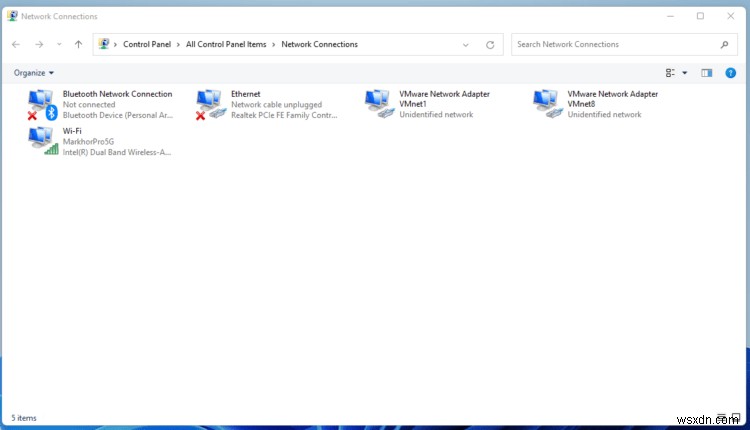Viewport: 750px width, 430px height.
Task: Click the change view layout icon
Action: (x=670, y=73)
